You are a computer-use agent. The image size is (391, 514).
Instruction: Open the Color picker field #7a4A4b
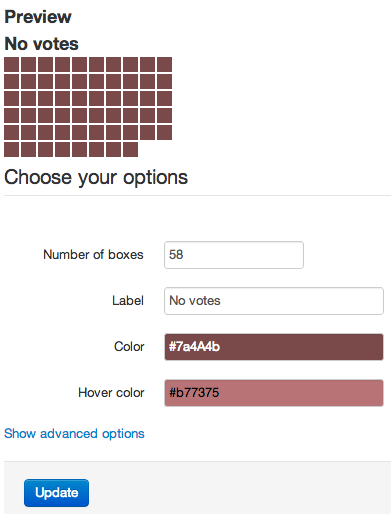[274, 347]
